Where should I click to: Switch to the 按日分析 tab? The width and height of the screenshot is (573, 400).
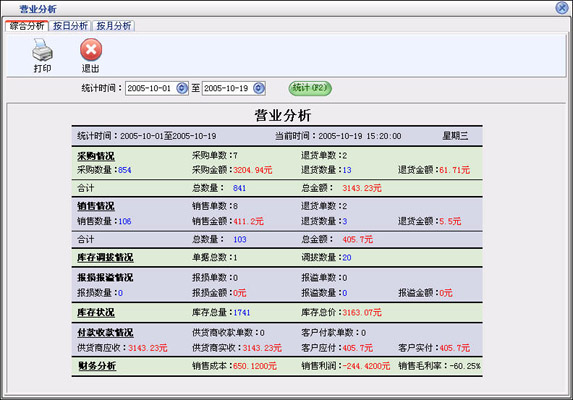click(70, 26)
